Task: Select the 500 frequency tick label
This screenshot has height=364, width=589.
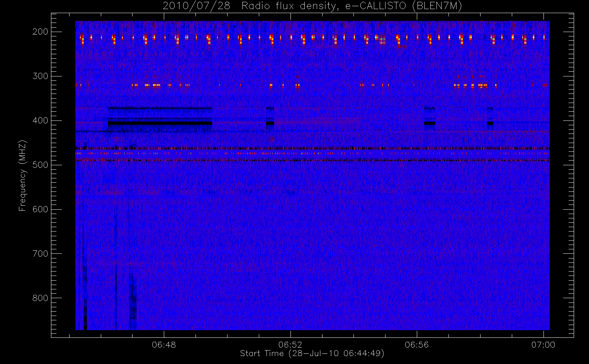Action: click(x=40, y=165)
